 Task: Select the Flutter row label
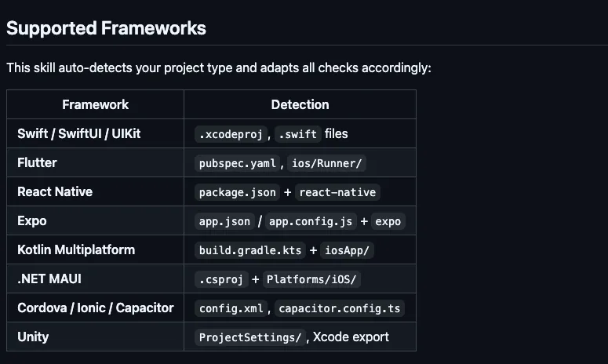[x=37, y=162]
